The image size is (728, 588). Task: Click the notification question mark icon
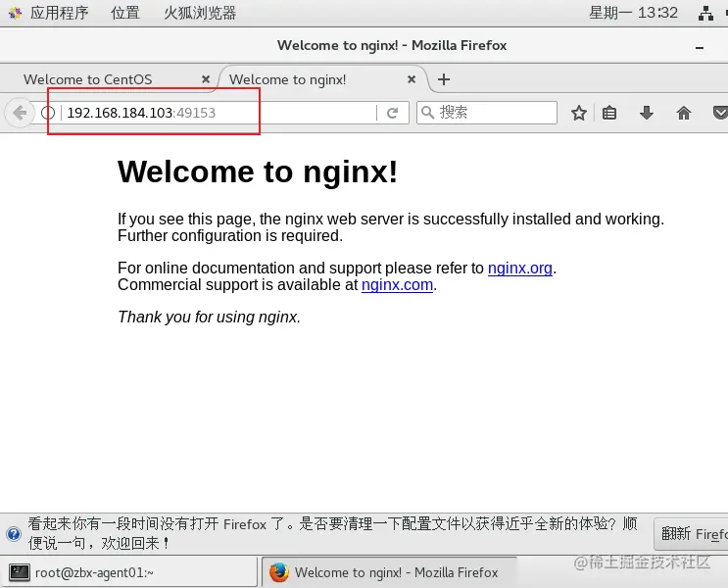14,534
